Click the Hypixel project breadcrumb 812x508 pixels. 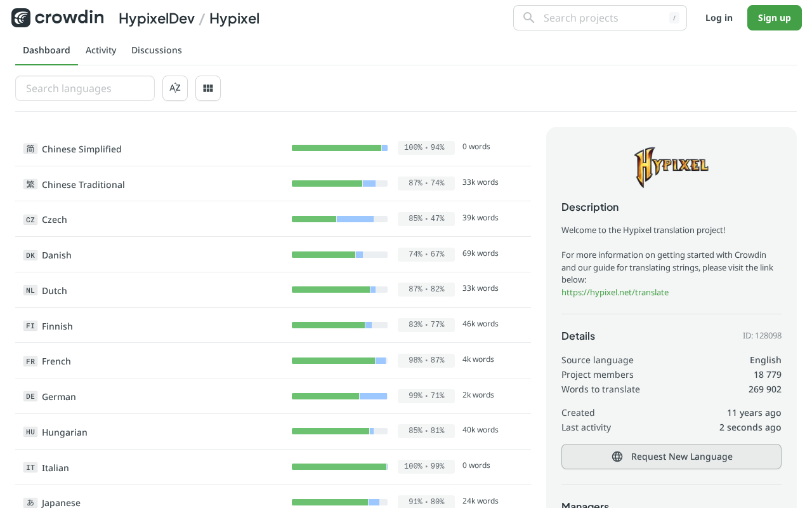coord(234,18)
